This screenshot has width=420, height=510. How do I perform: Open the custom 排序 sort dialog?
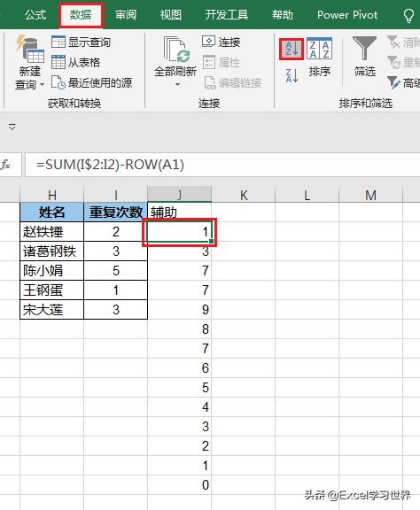[x=319, y=57]
